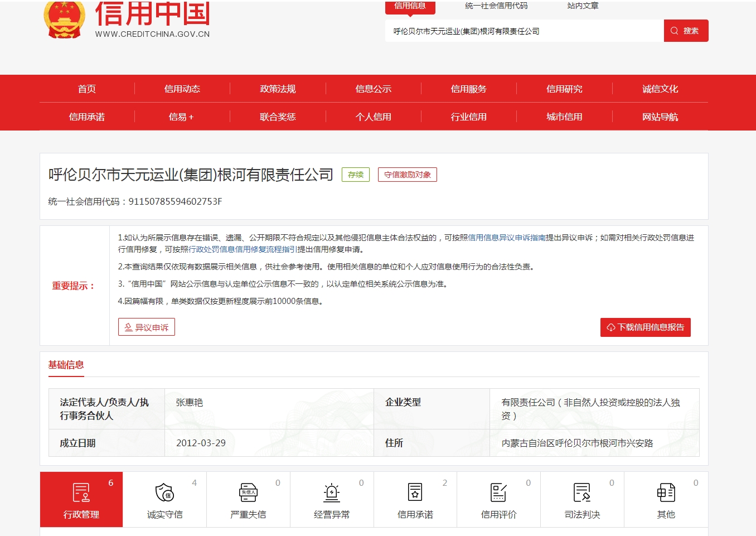This screenshot has height=536, width=756.
Task: Click the company name search input field
Action: (x=525, y=31)
